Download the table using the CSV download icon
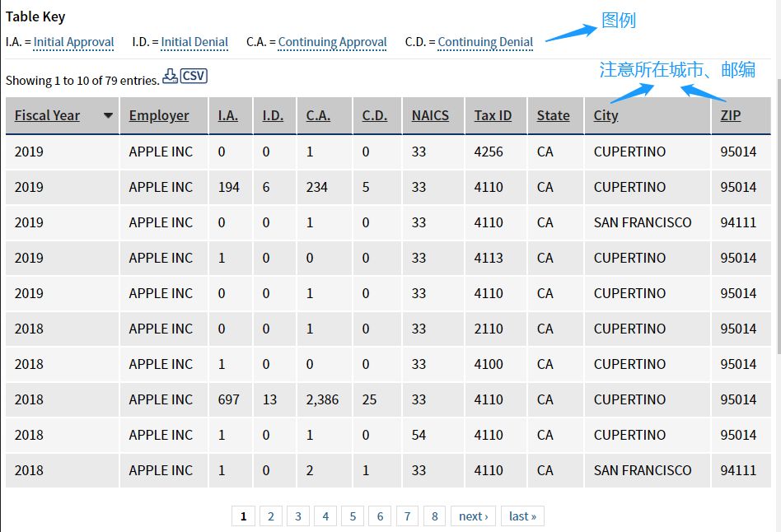 point(170,77)
